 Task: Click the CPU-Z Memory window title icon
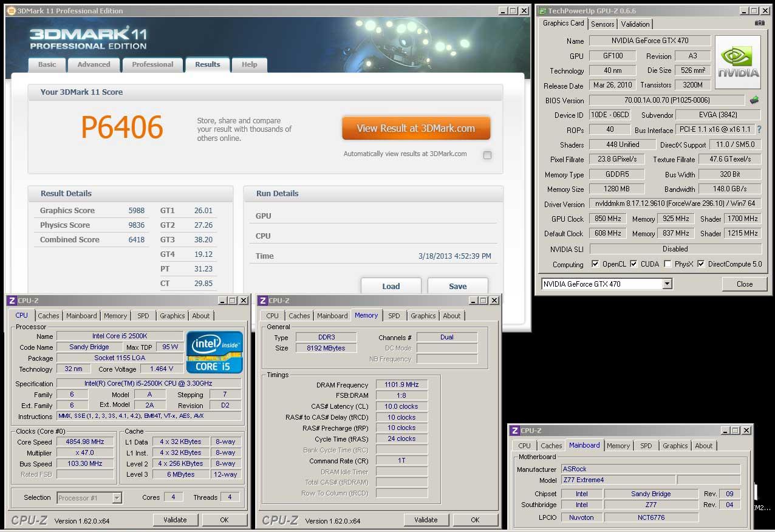tap(262, 301)
